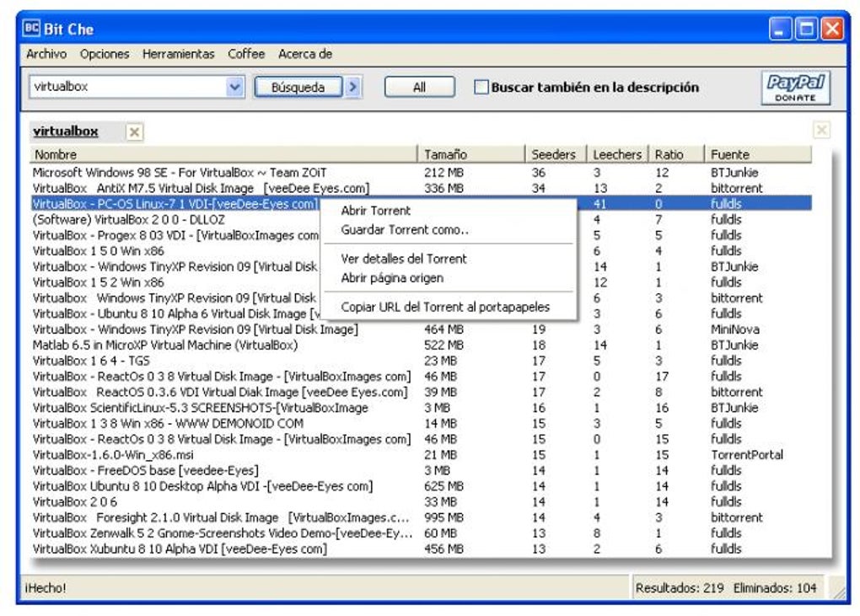Viewport: 860px width, 616px height.
Task: Select Abrir página origen
Action: [391, 278]
